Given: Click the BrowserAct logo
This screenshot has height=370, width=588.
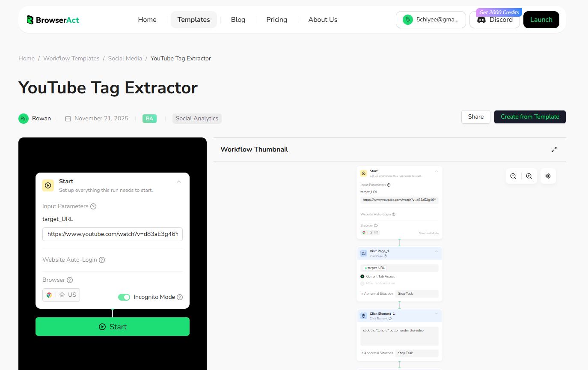Looking at the screenshot, I should pyautogui.click(x=52, y=19).
